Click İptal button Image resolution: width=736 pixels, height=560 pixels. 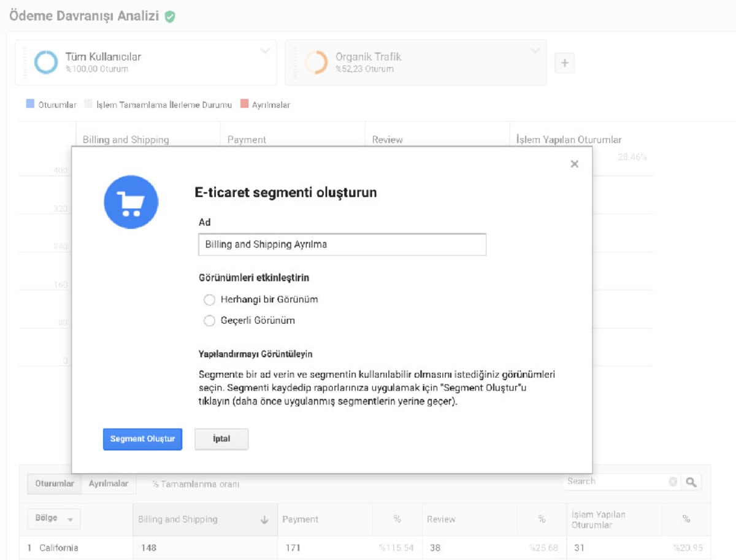pos(221,439)
